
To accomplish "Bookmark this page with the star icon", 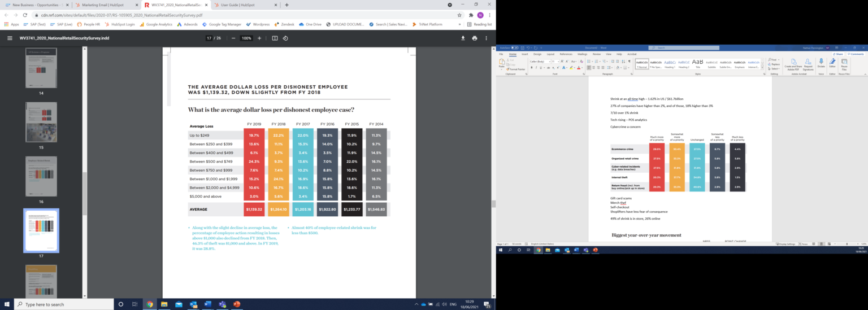I will tap(459, 15).
